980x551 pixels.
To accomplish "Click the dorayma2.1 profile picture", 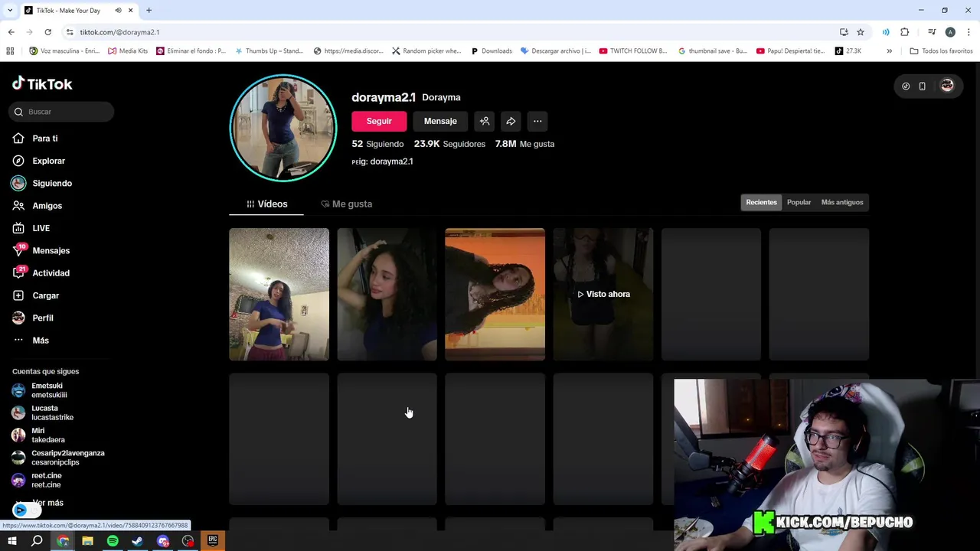I will 283,128.
